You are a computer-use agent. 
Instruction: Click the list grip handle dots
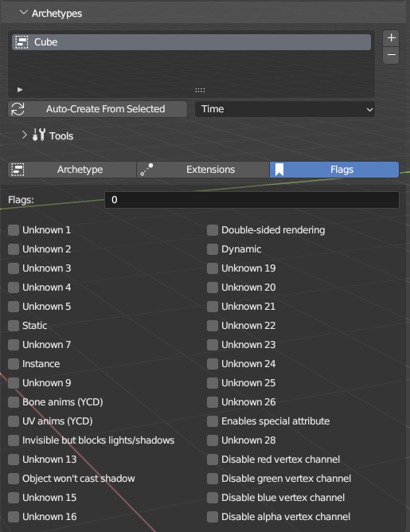point(200,90)
